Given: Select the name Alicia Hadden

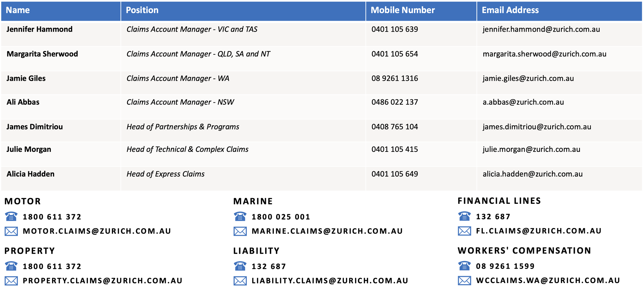Looking at the screenshot, I should click(30, 174).
